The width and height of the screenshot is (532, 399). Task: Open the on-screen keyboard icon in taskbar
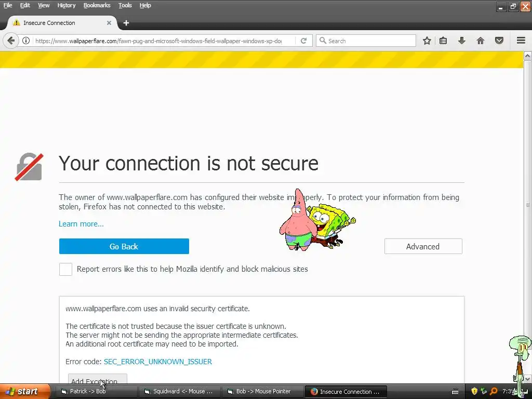(x=455, y=392)
